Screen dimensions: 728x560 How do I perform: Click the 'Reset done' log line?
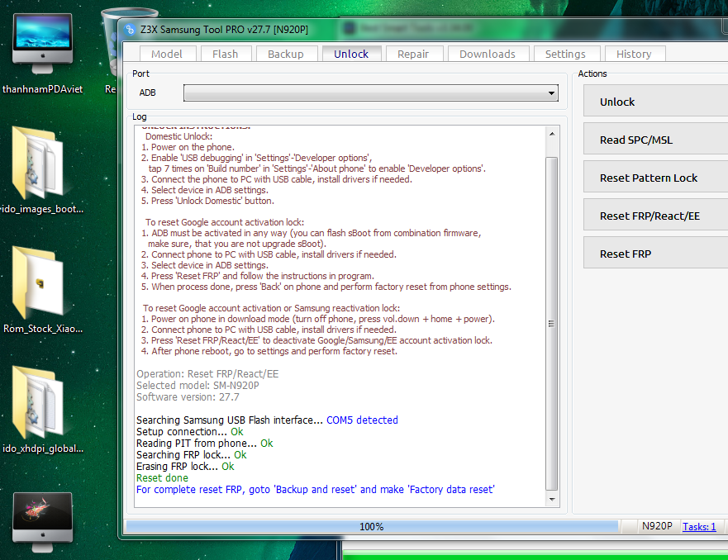[162, 478]
